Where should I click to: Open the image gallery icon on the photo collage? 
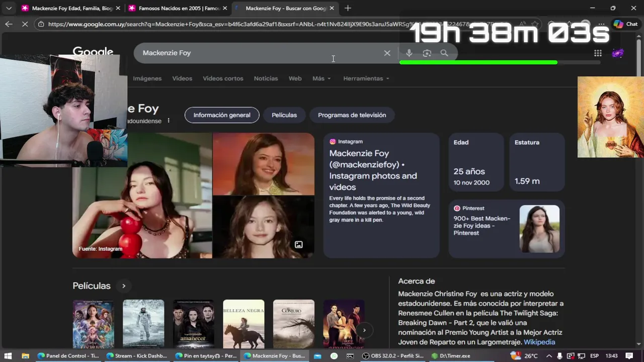[x=298, y=244]
